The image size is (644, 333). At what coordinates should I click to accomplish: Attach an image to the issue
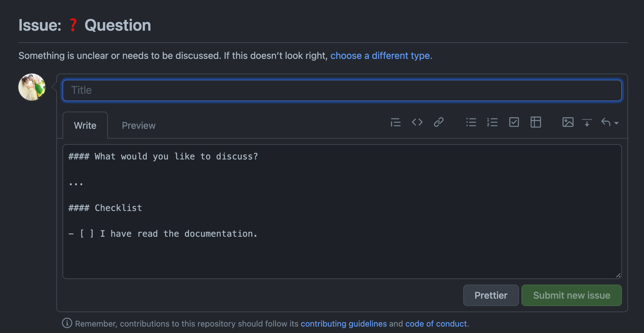[x=568, y=122]
